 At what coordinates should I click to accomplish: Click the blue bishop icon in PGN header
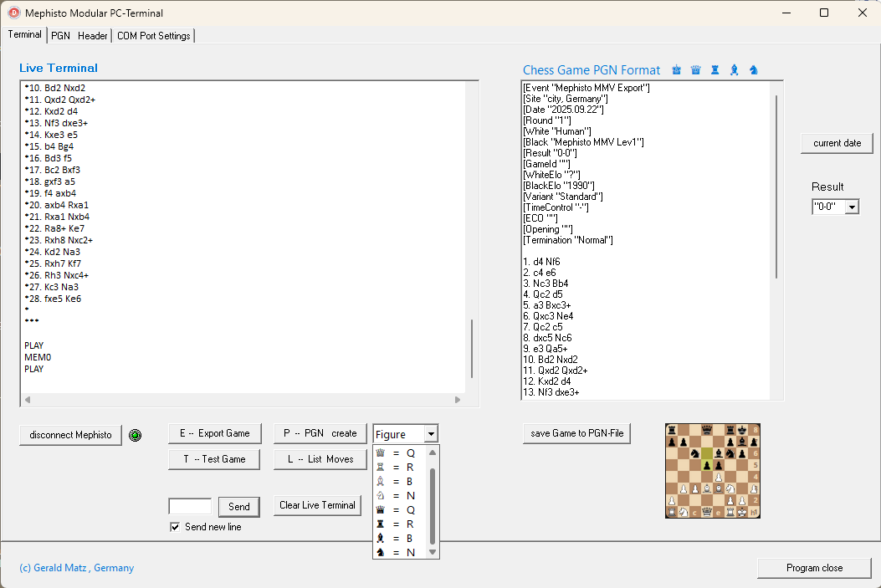734,70
